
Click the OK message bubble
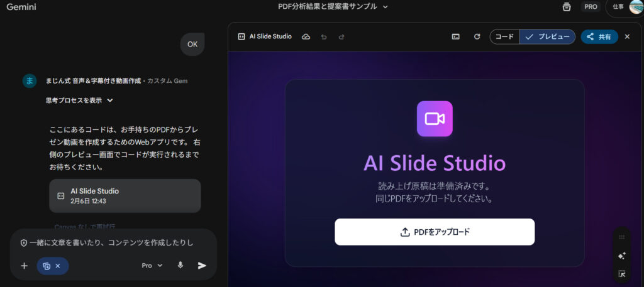192,45
